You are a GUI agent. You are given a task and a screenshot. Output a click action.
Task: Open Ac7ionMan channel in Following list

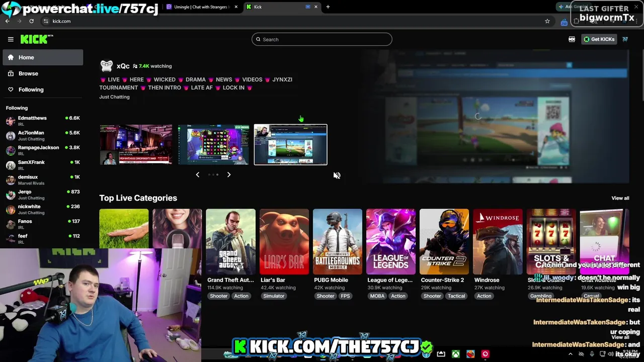(43, 136)
